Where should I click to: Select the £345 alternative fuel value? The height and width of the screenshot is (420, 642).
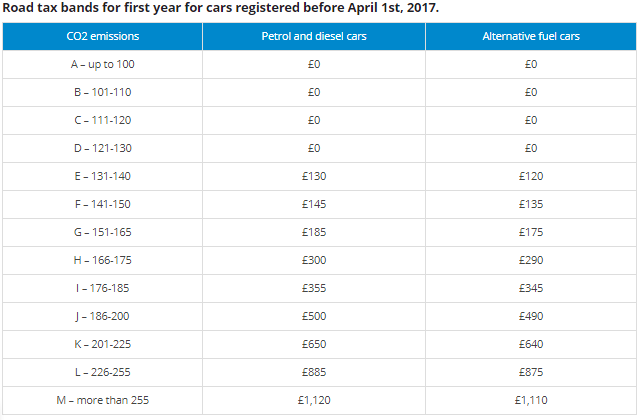tap(531, 288)
